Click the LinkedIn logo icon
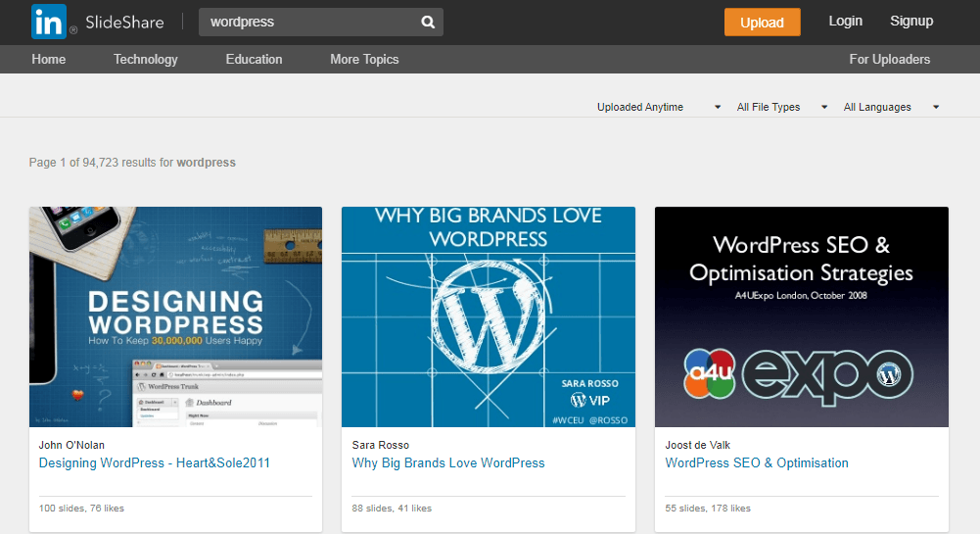The image size is (980, 534). [x=48, y=22]
